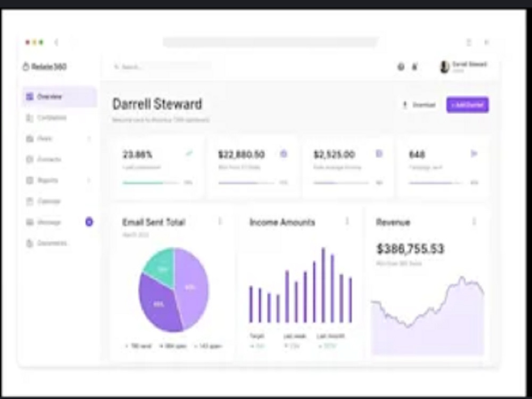This screenshot has width=532, height=399.
Task: Click the Overview grid icon in sidebar
Action: (30, 97)
